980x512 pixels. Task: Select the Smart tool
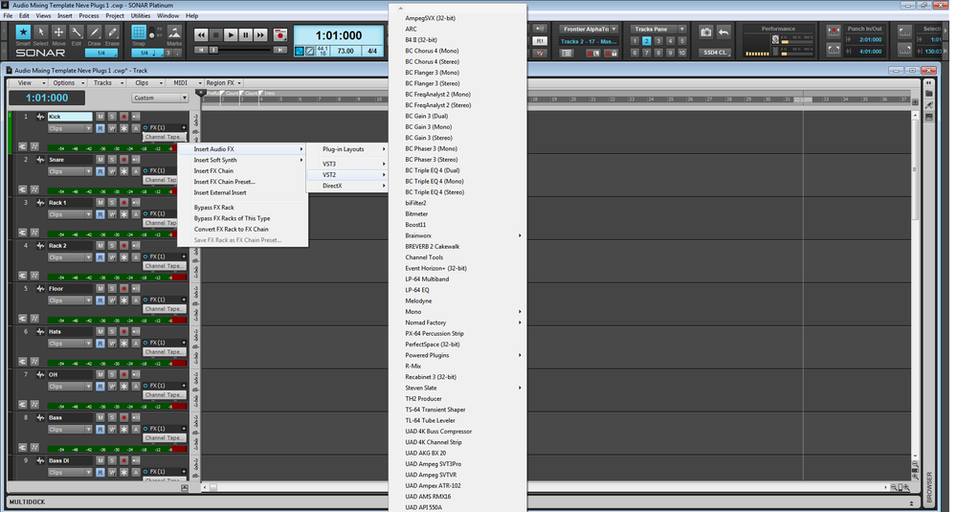tap(23, 33)
